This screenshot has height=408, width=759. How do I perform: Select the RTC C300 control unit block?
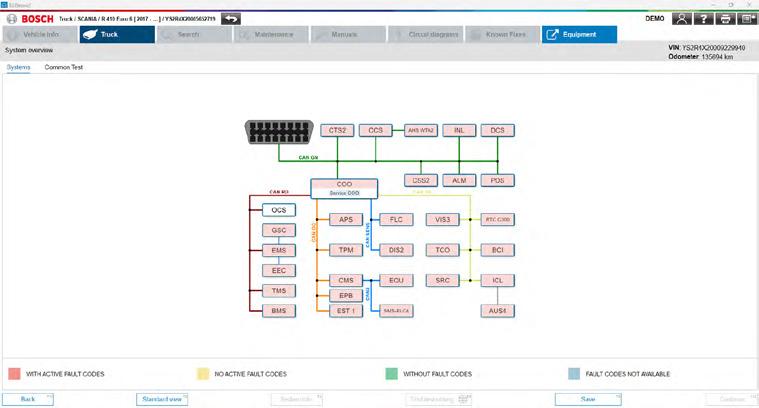coord(498,219)
